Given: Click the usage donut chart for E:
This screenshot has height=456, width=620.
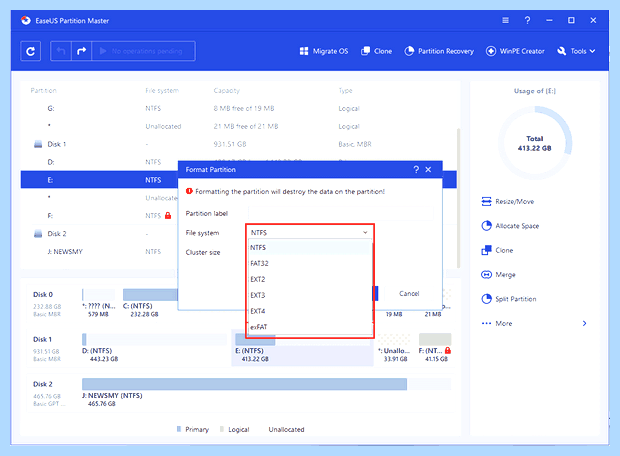Looking at the screenshot, I should [x=535, y=143].
